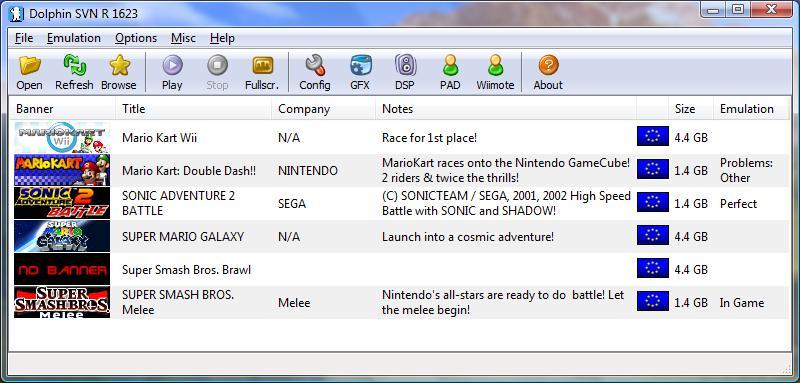Open the Misc menu

(x=183, y=38)
